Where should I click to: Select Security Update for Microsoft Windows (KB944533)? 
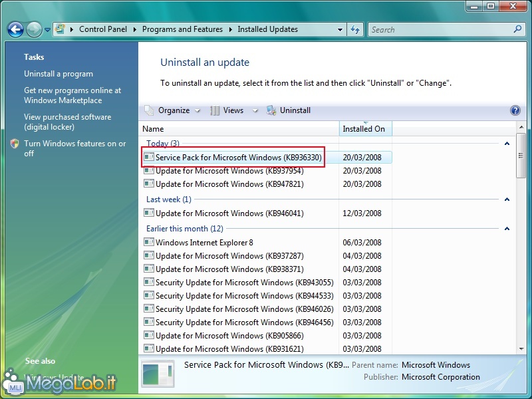pyautogui.click(x=244, y=295)
